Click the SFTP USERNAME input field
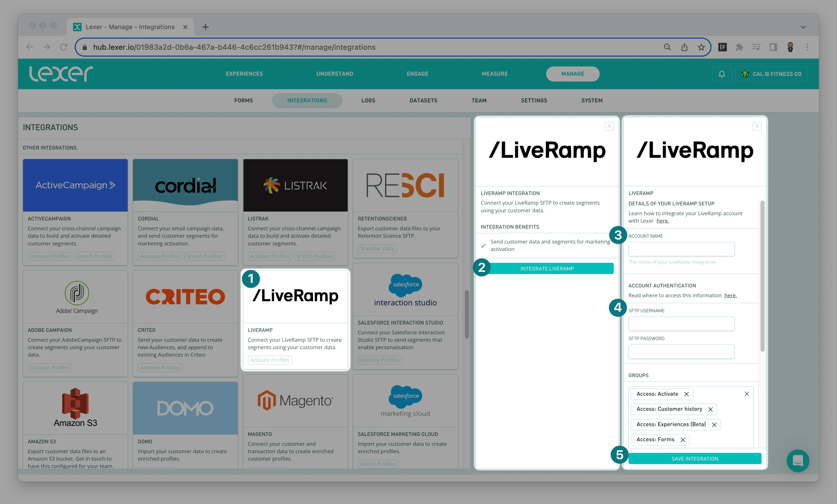This screenshot has width=837, height=504. click(x=681, y=324)
